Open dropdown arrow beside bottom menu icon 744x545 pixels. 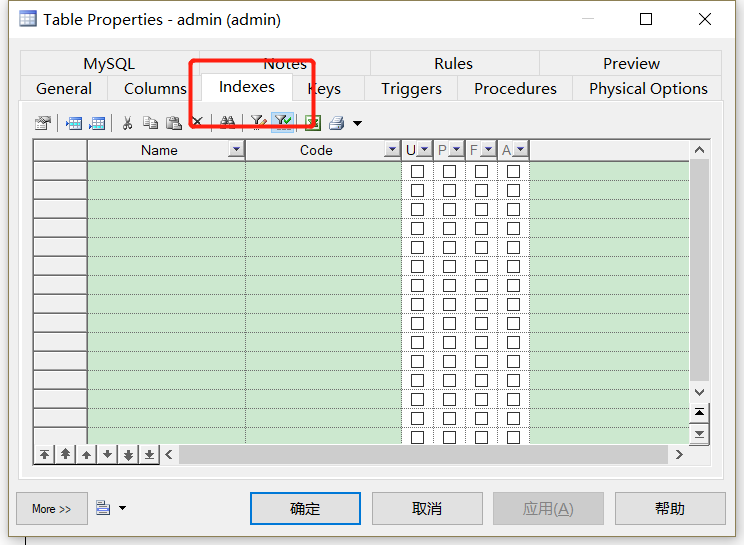tap(122, 508)
